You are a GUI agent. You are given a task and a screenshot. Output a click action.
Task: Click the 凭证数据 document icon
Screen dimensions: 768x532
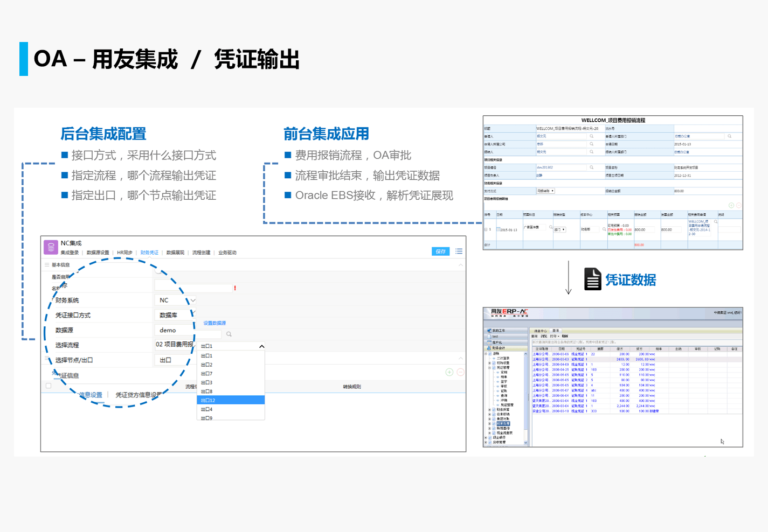point(593,279)
